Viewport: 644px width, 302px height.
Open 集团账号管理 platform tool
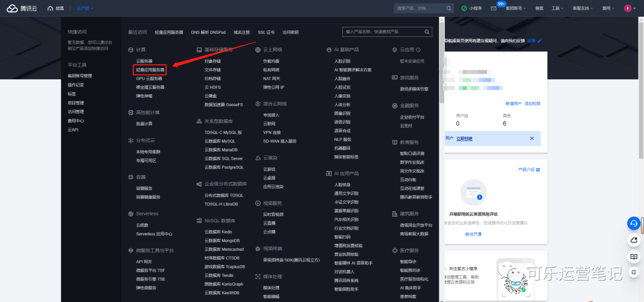(80, 76)
